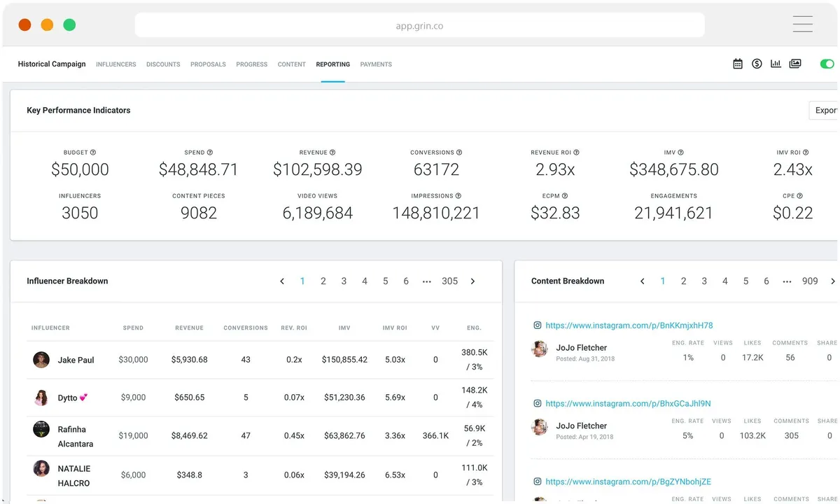Open the hamburger menu in browser bar
The width and height of the screenshot is (840, 504).
(803, 24)
